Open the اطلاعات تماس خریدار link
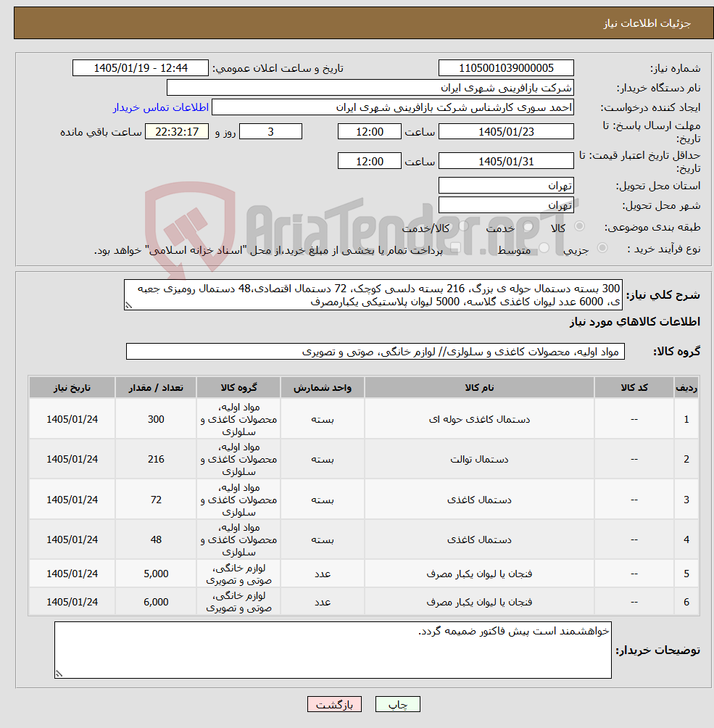The image size is (714, 728). 161,107
